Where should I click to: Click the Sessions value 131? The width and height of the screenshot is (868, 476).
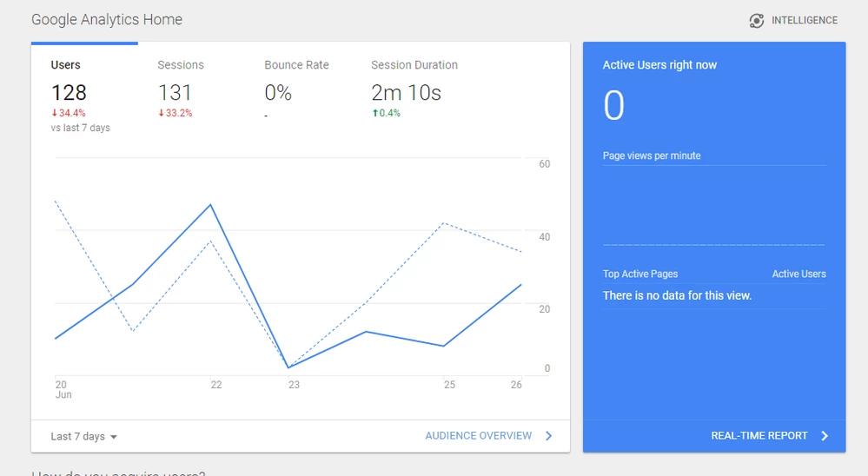pos(175,92)
